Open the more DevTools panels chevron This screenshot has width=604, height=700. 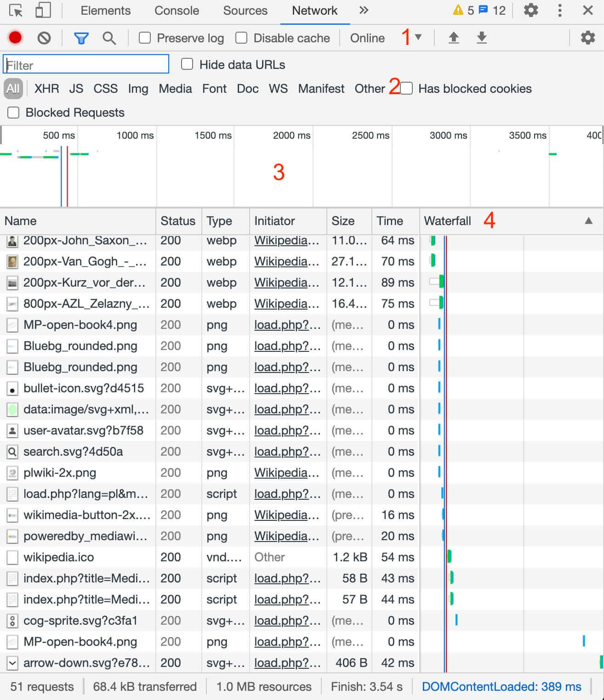coord(364,10)
